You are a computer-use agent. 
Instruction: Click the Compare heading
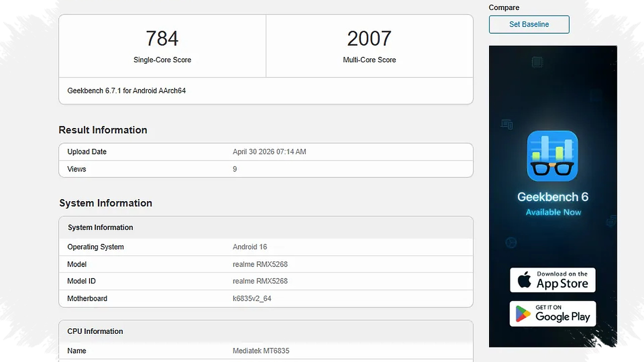pyautogui.click(x=504, y=8)
